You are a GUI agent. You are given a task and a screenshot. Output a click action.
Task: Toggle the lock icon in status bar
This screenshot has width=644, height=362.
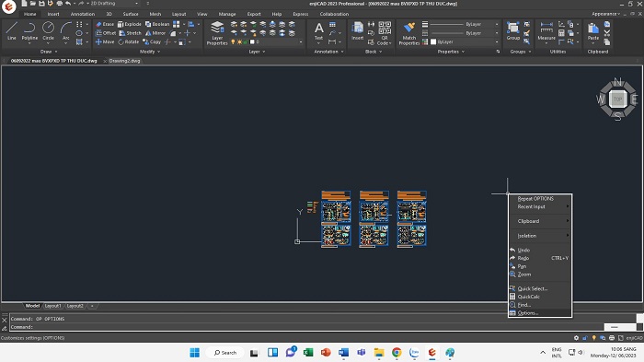tap(585, 338)
